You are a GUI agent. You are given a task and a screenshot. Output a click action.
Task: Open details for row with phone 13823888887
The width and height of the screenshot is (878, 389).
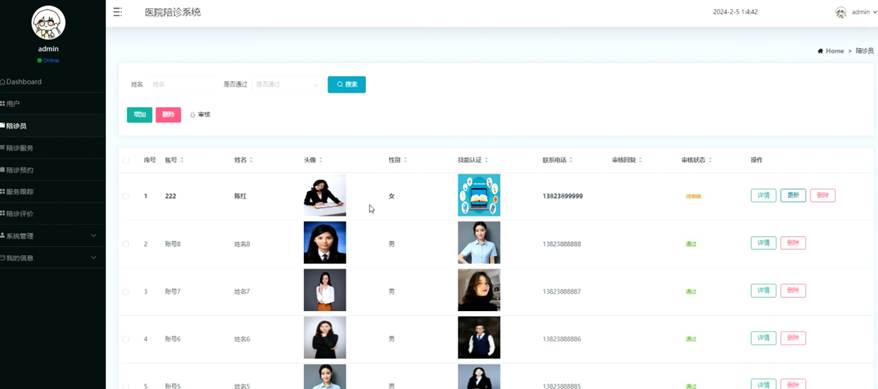tap(763, 290)
